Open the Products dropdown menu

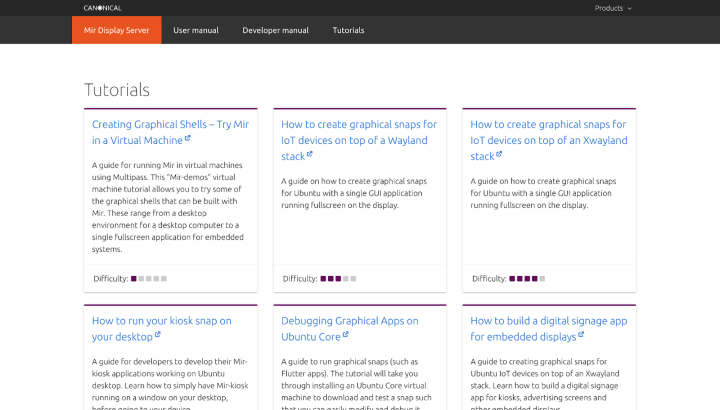tap(613, 8)
